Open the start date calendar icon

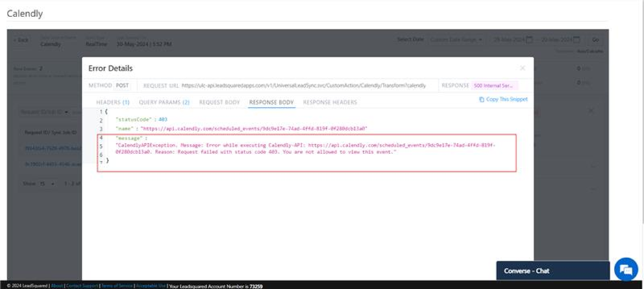530,40
